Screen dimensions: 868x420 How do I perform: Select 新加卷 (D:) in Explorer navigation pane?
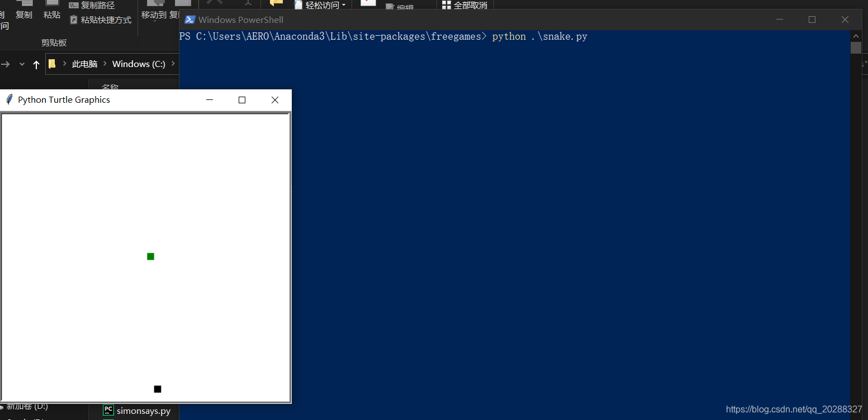pyautogui.click(x=27, y=406)
